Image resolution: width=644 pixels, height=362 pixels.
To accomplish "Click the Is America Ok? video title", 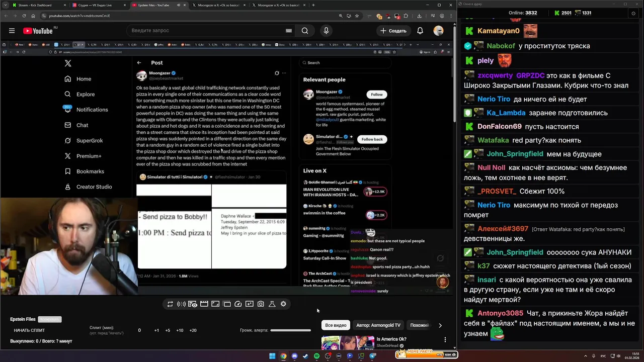I will coord(391,339).
